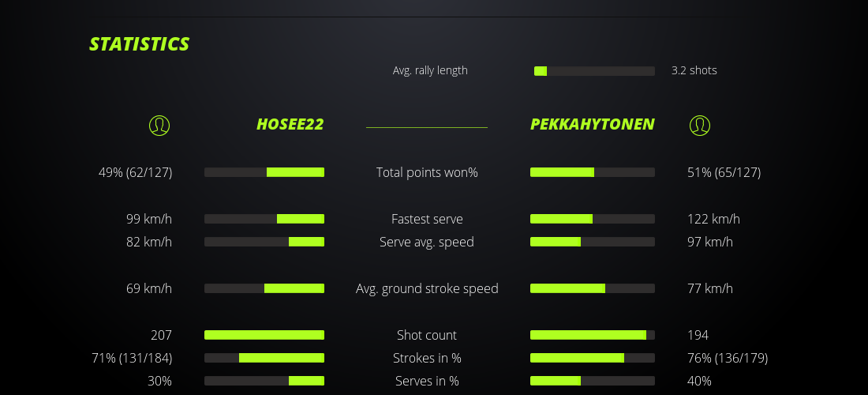The height and width of the screenshot is (395, 868).
Task: Open the HOSEE22 player name
Action: (290, 125)
